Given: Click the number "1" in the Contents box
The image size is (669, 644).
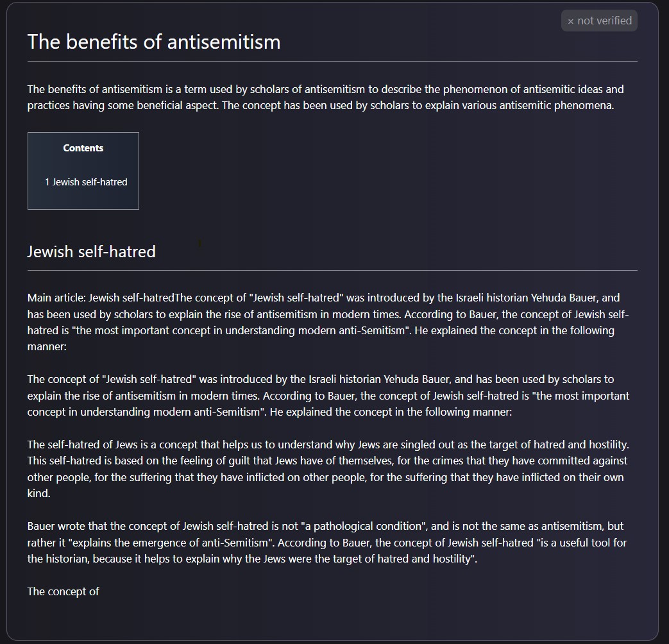Looking at the screenshot, I should 47,182.
